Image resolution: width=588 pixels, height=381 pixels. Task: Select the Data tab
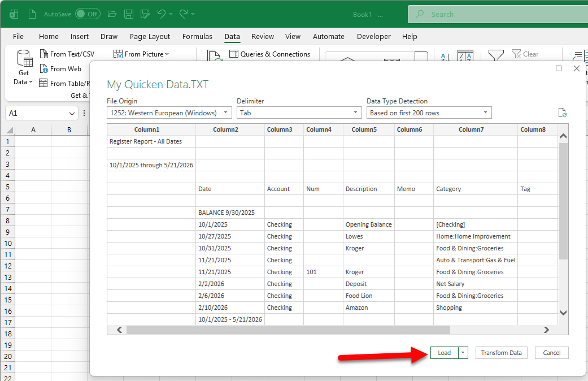click(232, 36)
